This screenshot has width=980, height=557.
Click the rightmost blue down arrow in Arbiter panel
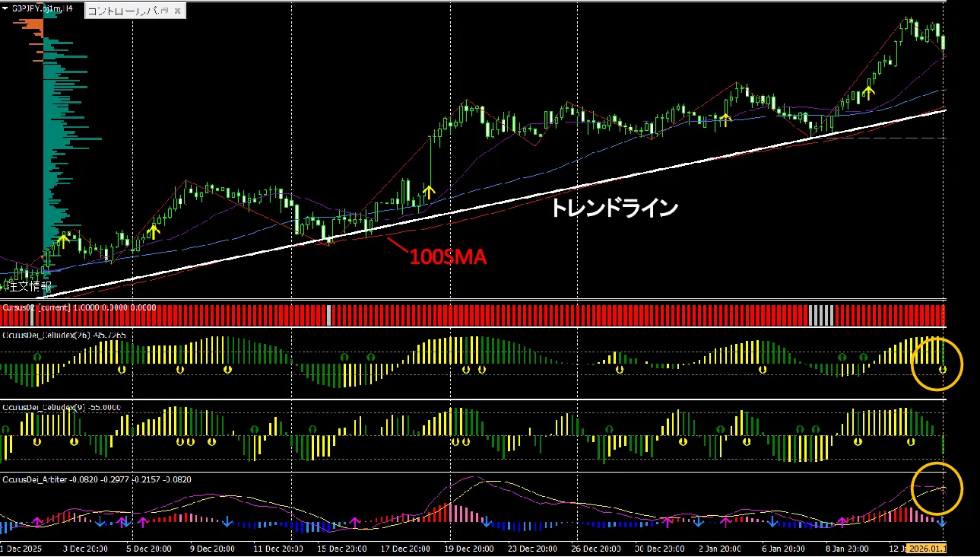[x=943, y=522]
